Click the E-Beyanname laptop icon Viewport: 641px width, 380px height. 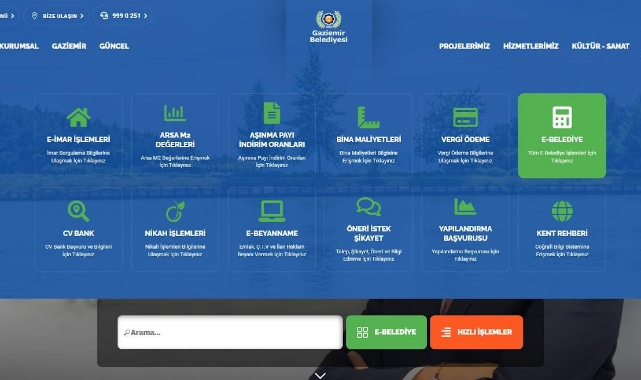[x=272, y=211]
